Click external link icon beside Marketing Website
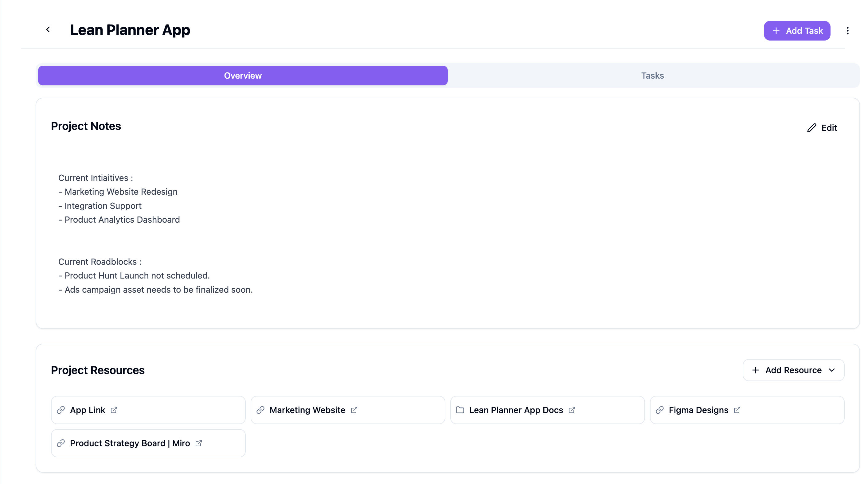Viewport: 868px width, 484px height. 354,410
